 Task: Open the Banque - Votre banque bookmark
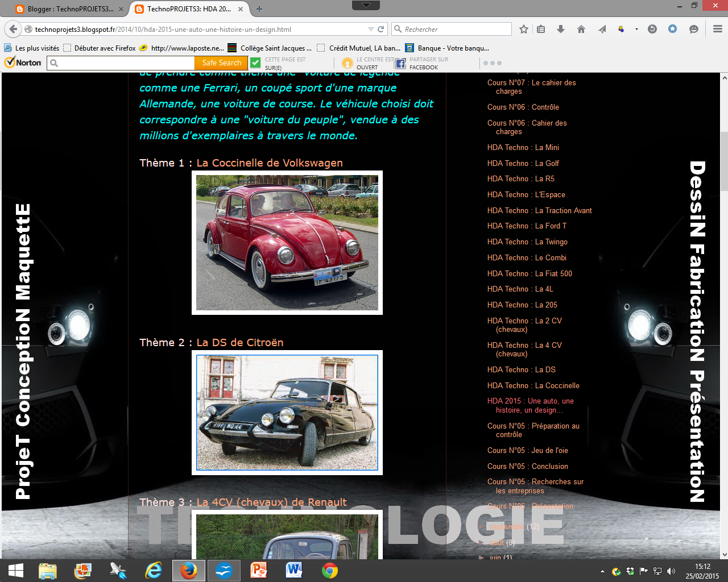[447, 48]
